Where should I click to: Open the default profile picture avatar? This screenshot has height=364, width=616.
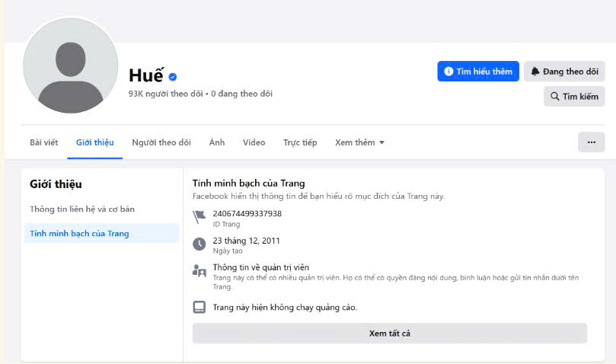[x=71, y=65]
